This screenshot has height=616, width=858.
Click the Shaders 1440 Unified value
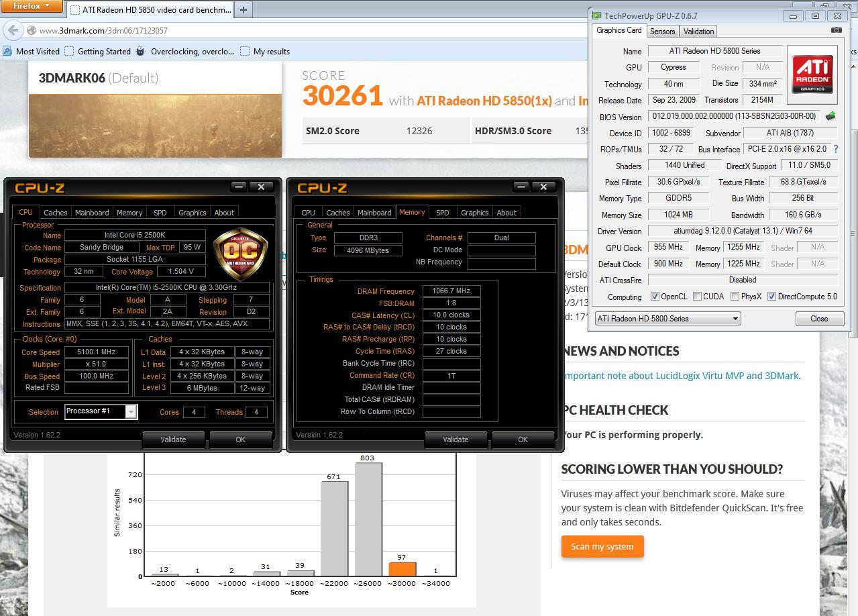(684, 165)
